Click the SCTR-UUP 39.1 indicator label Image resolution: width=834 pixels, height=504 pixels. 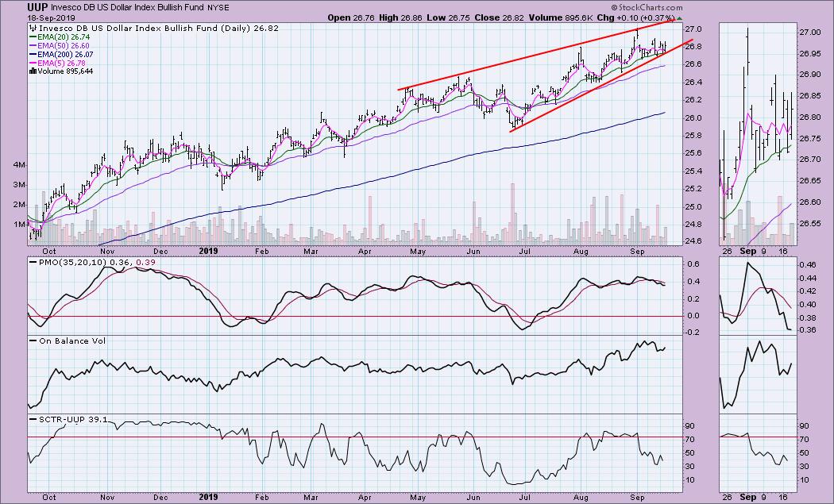[x=73, y=419]
